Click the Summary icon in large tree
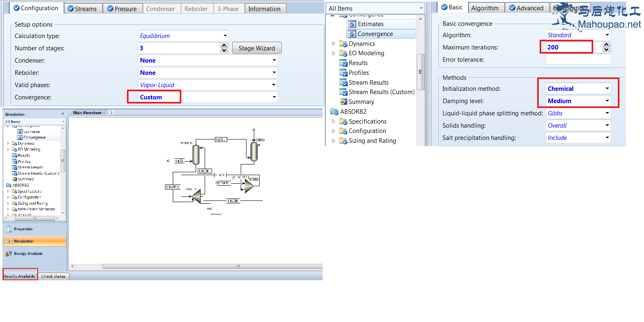Viewport: 644px width, 322px height. tap(343, 102)
